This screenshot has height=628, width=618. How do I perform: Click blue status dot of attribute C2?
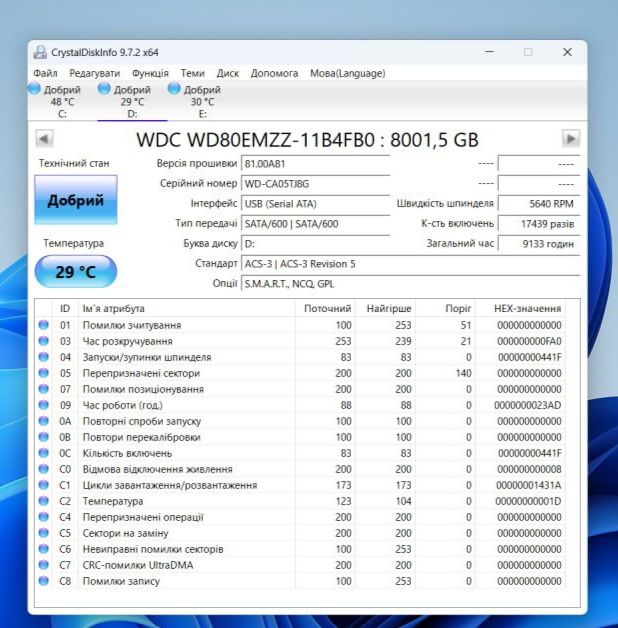[44, 501]
